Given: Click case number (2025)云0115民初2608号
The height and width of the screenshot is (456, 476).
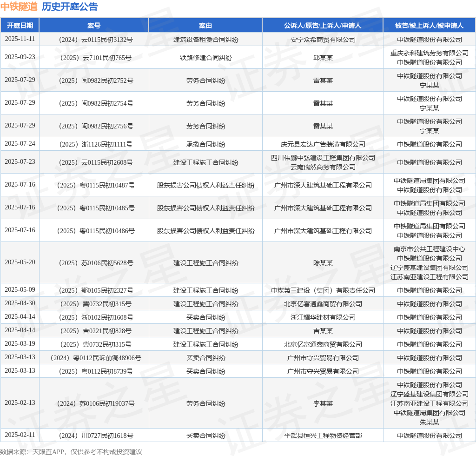Looking at the screenshot, I should pos(96,162).
